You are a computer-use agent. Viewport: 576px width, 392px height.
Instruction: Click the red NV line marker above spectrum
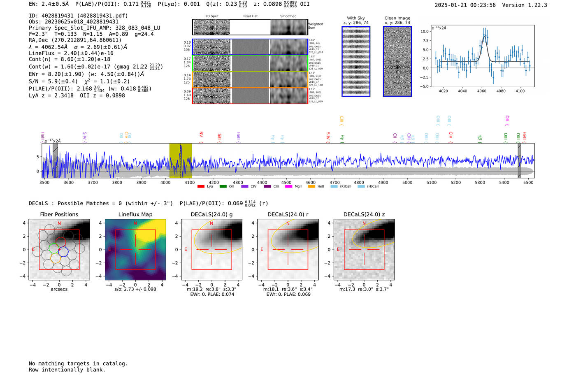201,137
